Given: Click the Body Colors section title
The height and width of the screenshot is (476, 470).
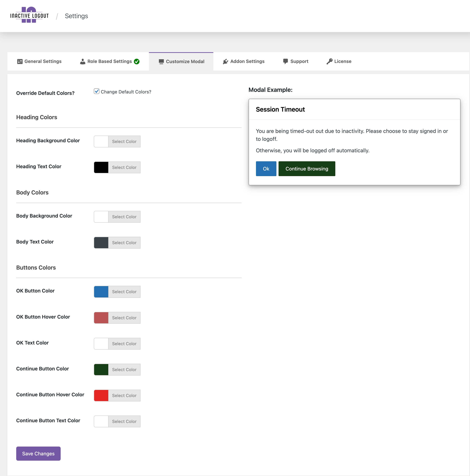Looking at the screenshot, I should pos(32,192).
